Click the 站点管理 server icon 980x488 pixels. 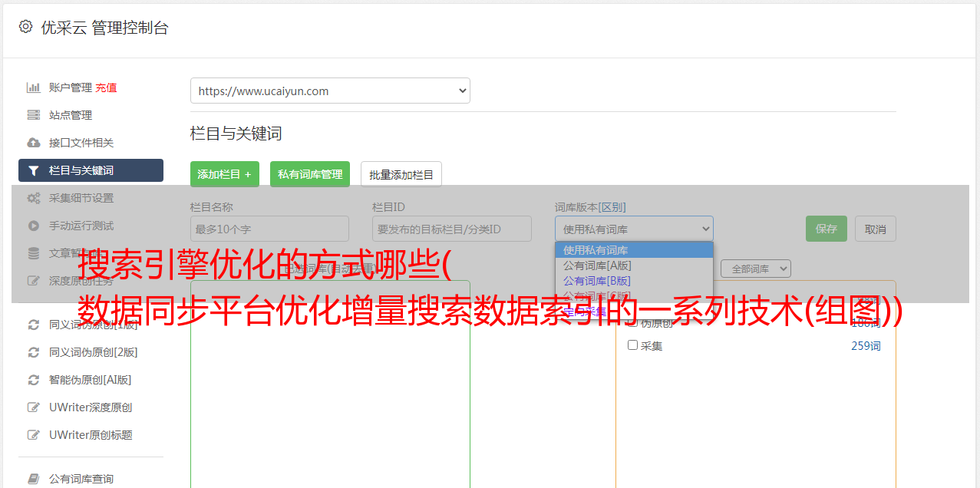(34, 115)
